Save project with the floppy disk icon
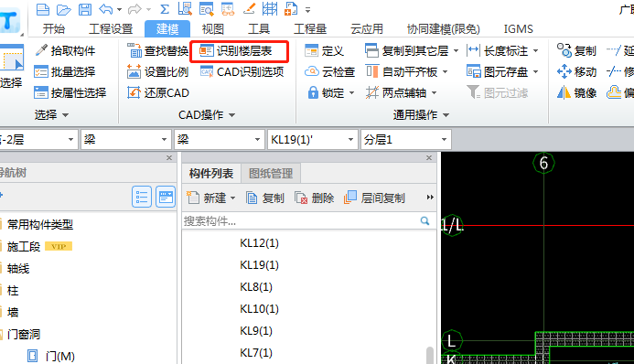 click(85, 9)
